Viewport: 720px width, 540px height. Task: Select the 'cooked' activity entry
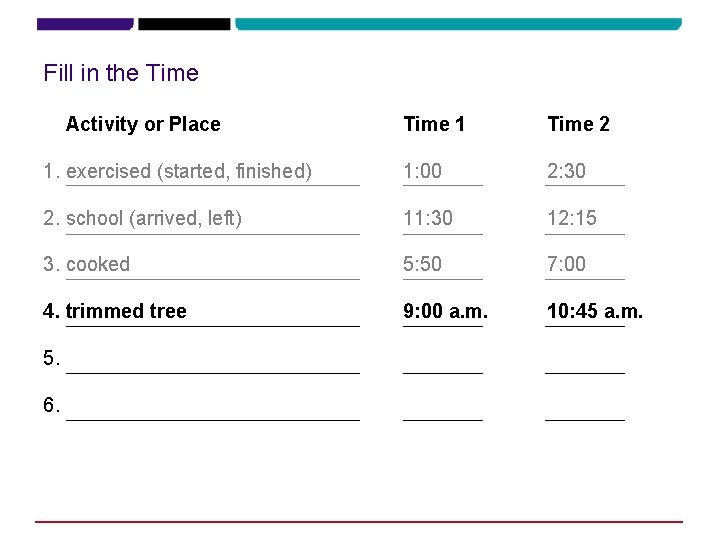(98, 264)
